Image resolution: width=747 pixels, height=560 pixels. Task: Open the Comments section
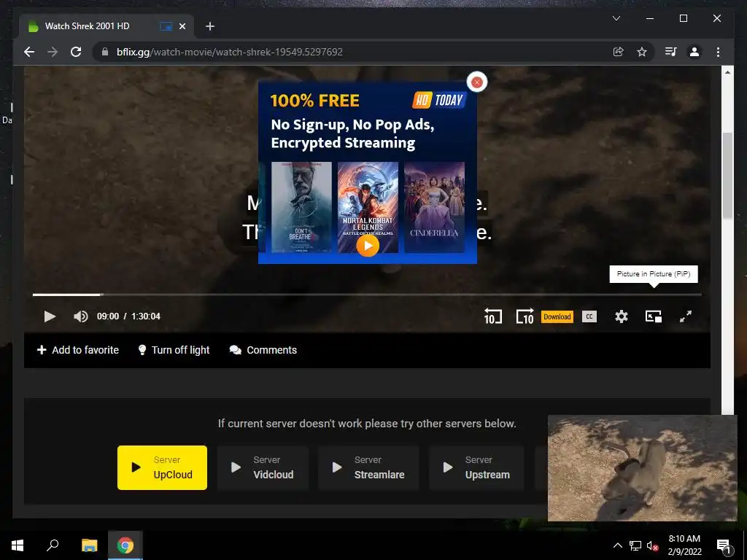[x=263, y=350]
